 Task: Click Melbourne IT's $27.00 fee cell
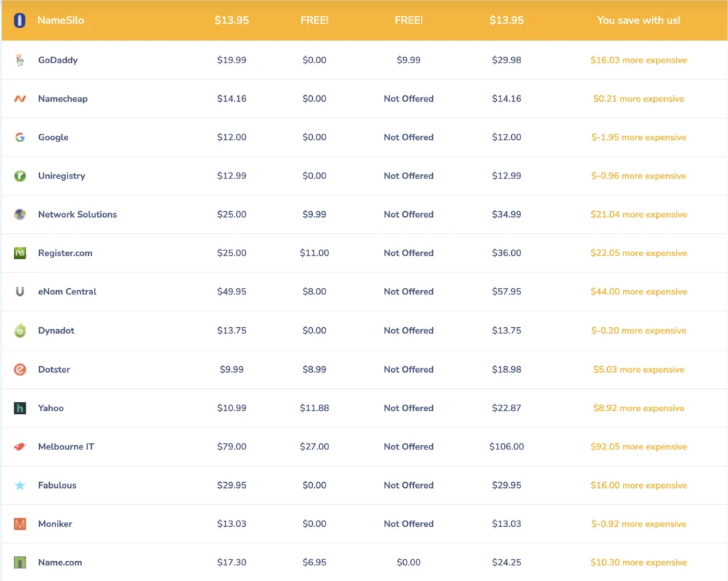(x=314, y=447)
